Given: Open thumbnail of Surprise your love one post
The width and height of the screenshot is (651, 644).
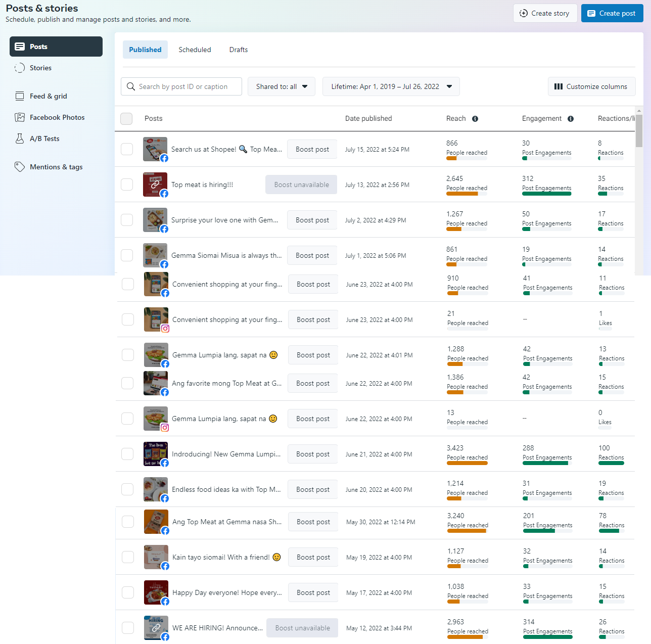Looking at the screenshot, I should click(155, 220).
